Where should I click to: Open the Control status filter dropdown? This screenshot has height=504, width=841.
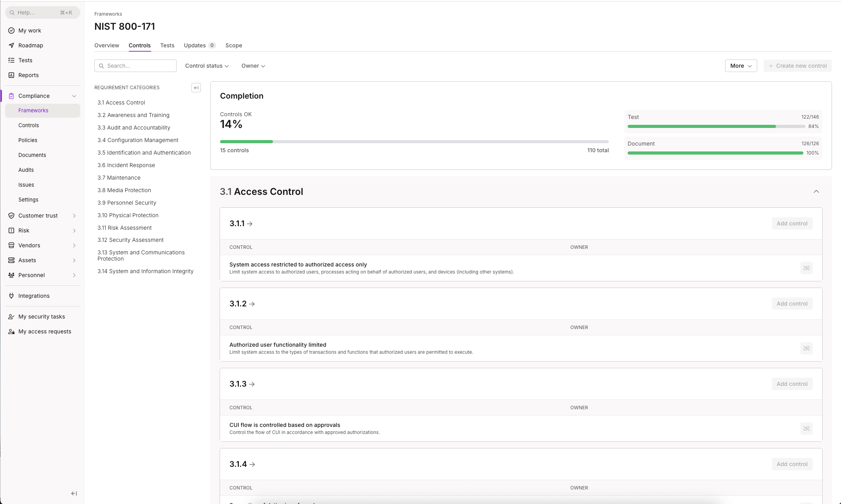(207, 66)
